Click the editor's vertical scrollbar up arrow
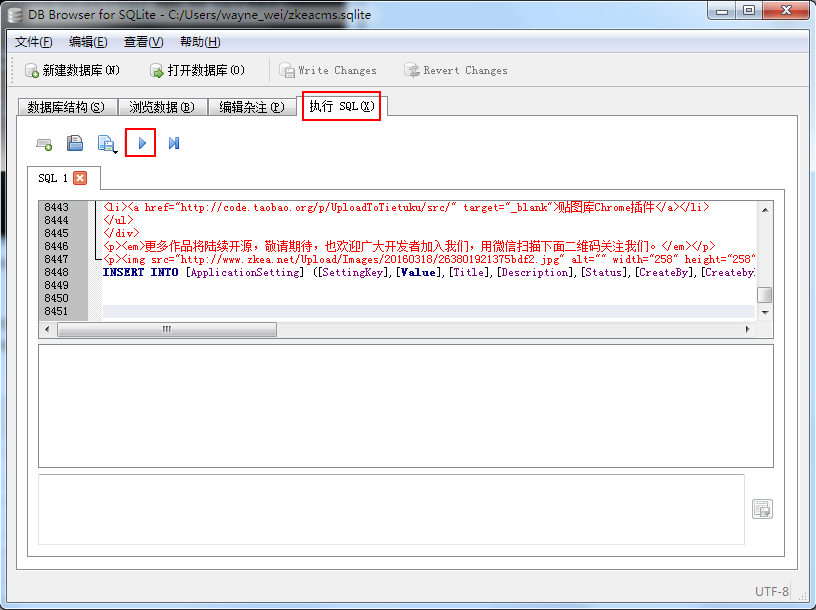This screenshot has width=816, height=610. 764,209
